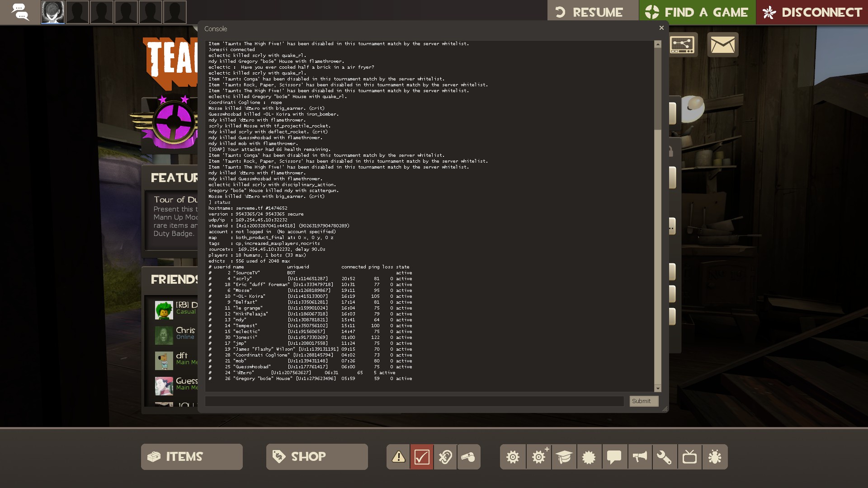Open advanced options gear-plus icon
This screenshot has width=868, height=488.
tap(539, 457)
